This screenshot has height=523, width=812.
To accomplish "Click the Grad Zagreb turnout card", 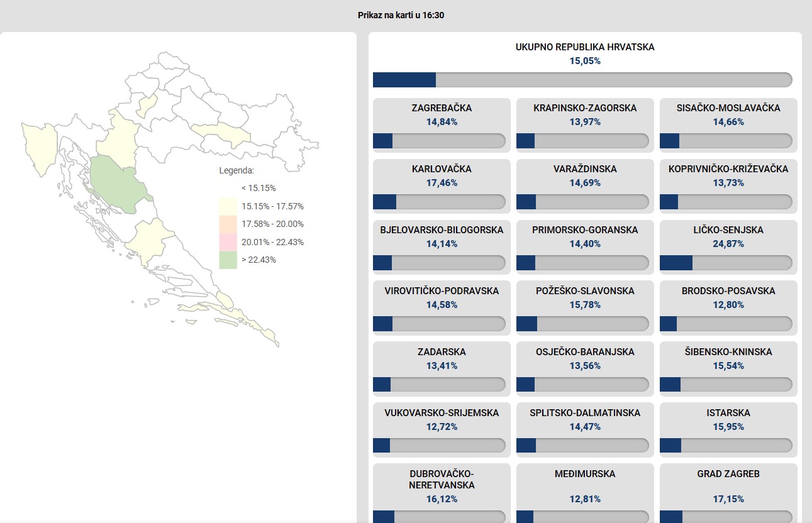I will tap(728, 493).
